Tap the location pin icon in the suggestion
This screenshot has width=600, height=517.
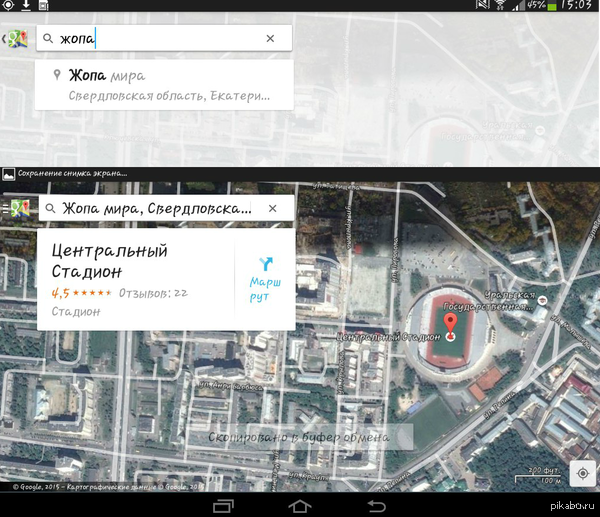57,76
